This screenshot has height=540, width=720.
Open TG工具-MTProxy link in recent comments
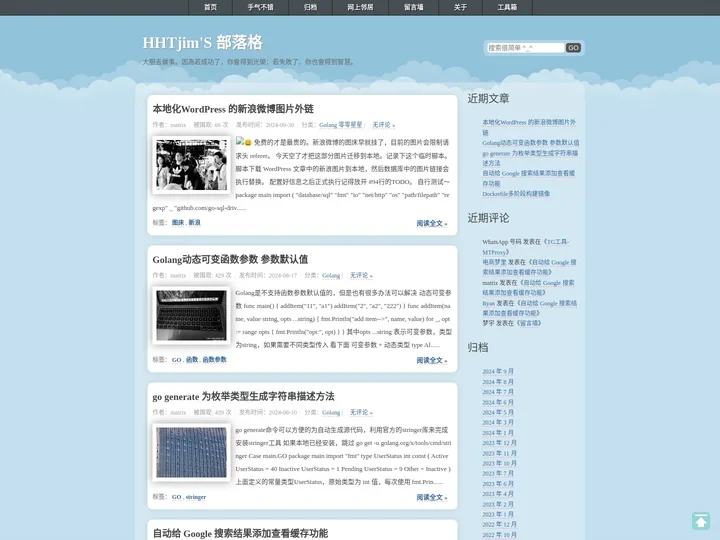click(x=525, y=247)
